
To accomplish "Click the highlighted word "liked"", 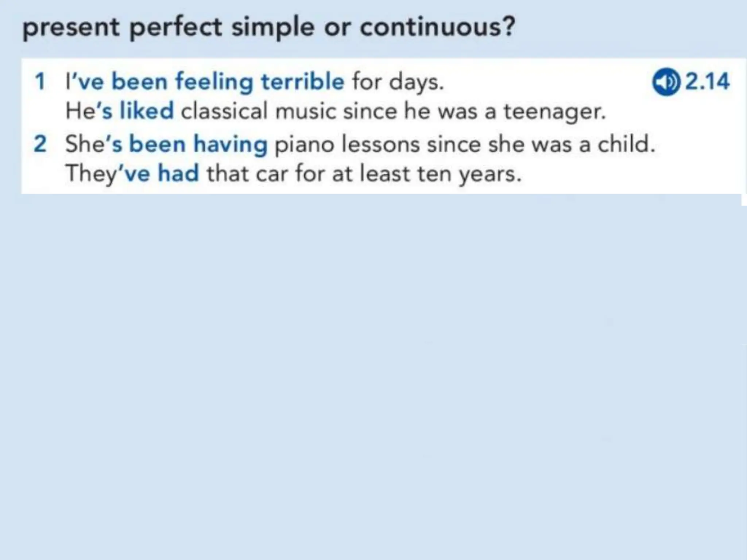I will point(147,111).
